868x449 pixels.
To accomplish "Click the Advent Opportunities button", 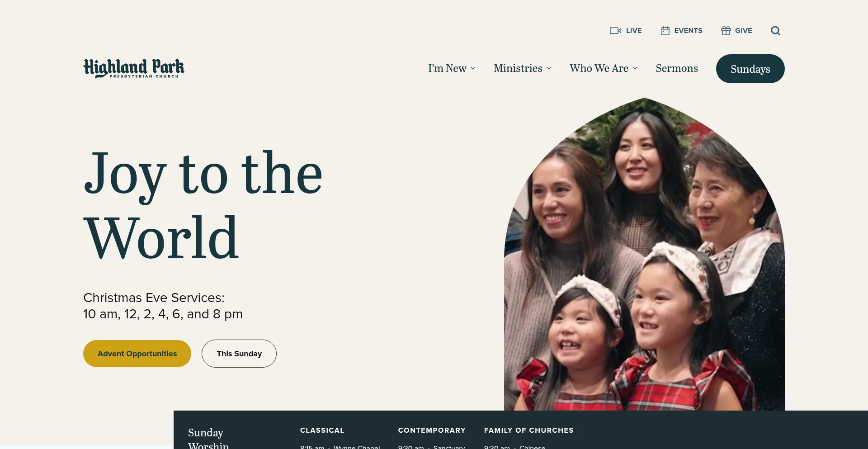I will coord(137,354).
